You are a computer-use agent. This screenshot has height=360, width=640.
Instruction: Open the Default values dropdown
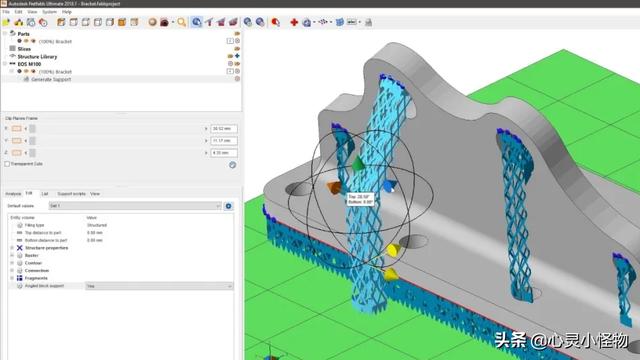pyautogui.click(x=135, y=206)
